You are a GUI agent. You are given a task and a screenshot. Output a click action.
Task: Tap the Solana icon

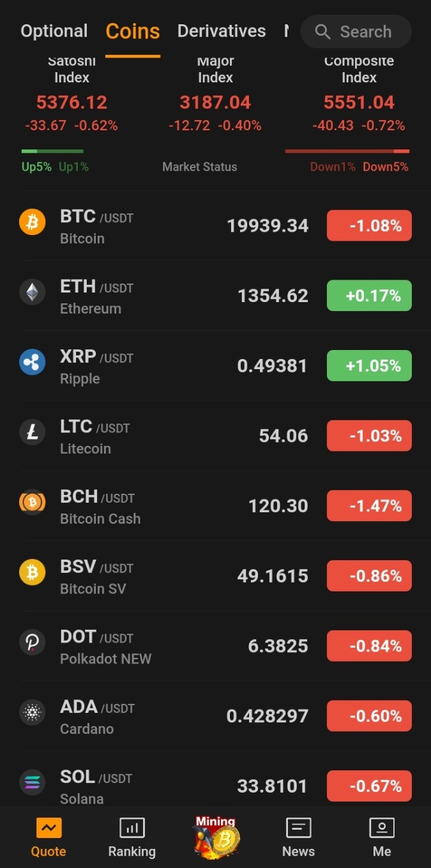click(x=32, y=782)
